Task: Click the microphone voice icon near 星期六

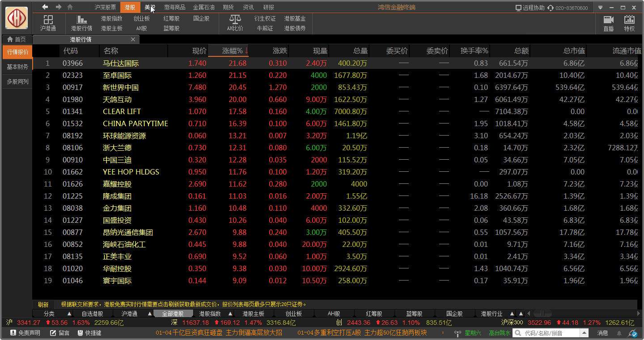Action: click(457, 332)
